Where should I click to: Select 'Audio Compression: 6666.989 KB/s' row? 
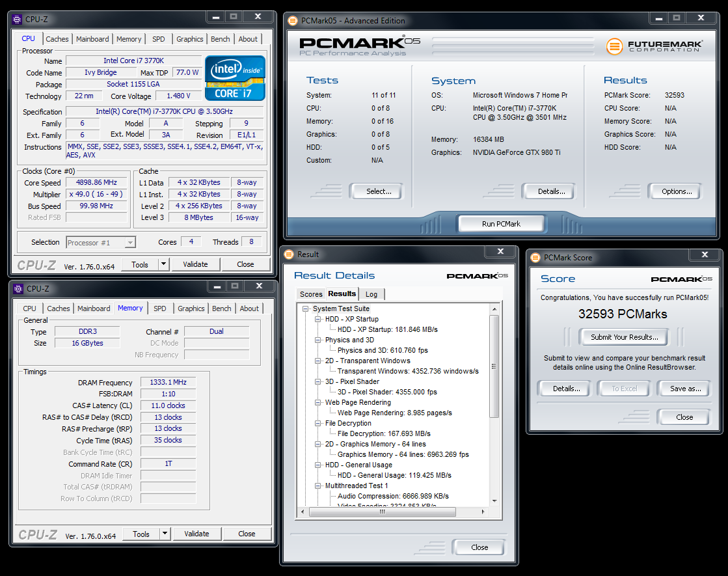tap(393, 496)
